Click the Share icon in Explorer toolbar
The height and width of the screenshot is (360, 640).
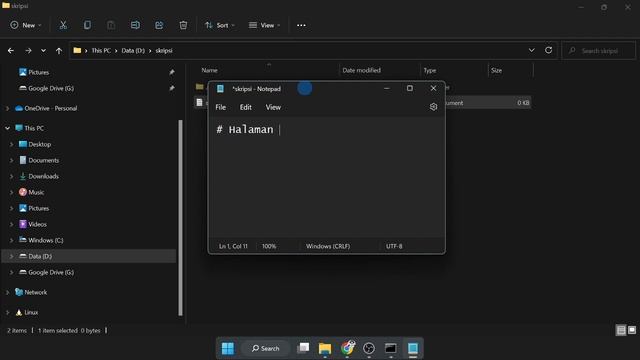click(x=159, y=25)
